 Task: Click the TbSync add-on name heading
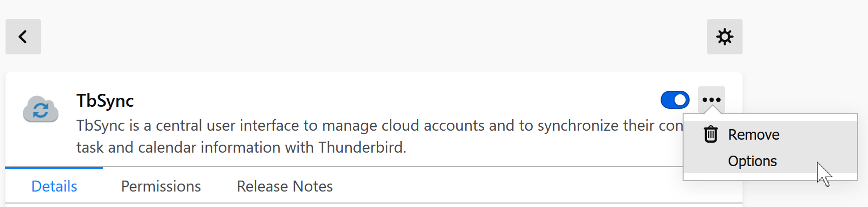click(105, 101)
